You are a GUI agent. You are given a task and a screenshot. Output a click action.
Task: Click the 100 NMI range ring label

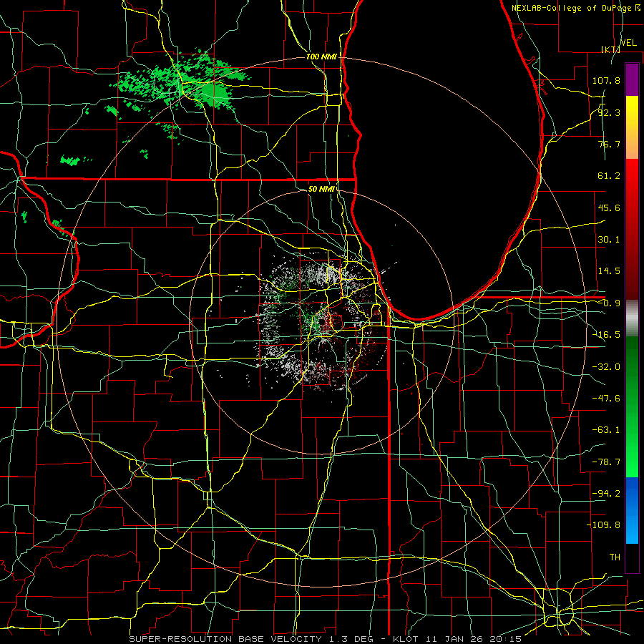pyautogui.click(x=321, y=57)
